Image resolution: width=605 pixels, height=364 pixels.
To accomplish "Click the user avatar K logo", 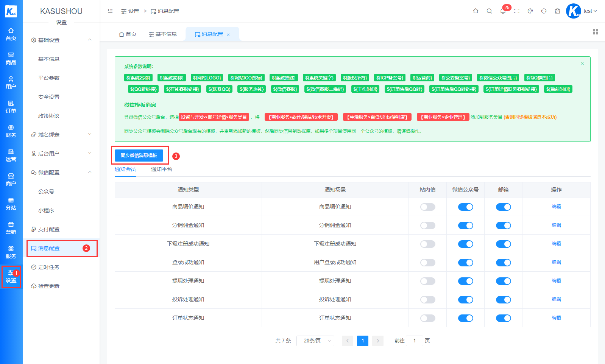I will coord(573,11).
